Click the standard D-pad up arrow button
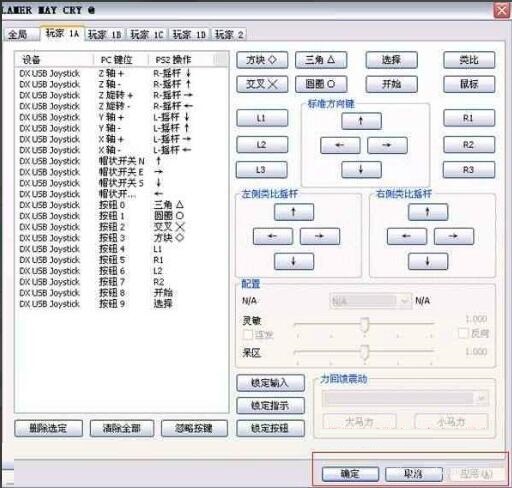The width and height of the screenshot is (512, 488). point(361,121)
